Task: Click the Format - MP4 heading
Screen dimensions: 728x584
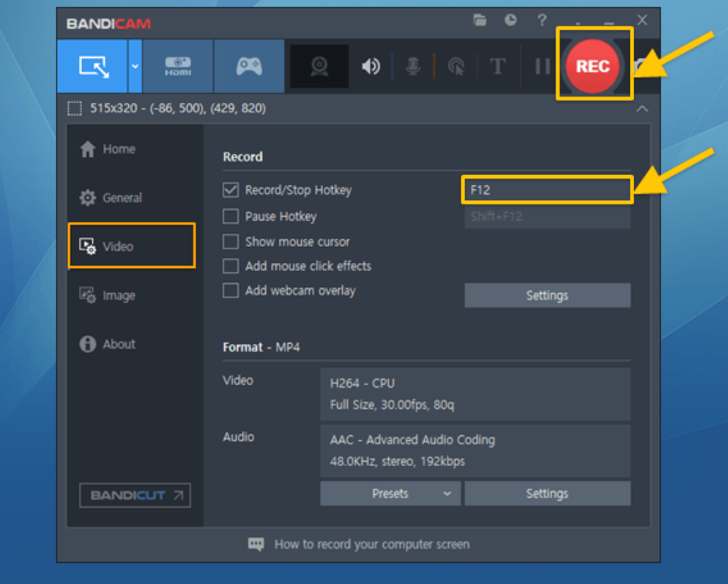Action: [x=261, y=347]
